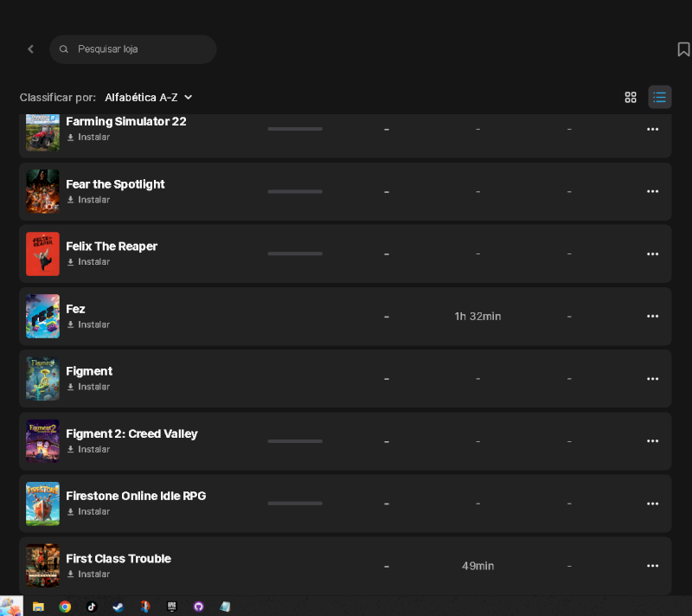Open more options for Felix The Reaper
The width and height of the screenshot is (692, 616).
(652, 254)
